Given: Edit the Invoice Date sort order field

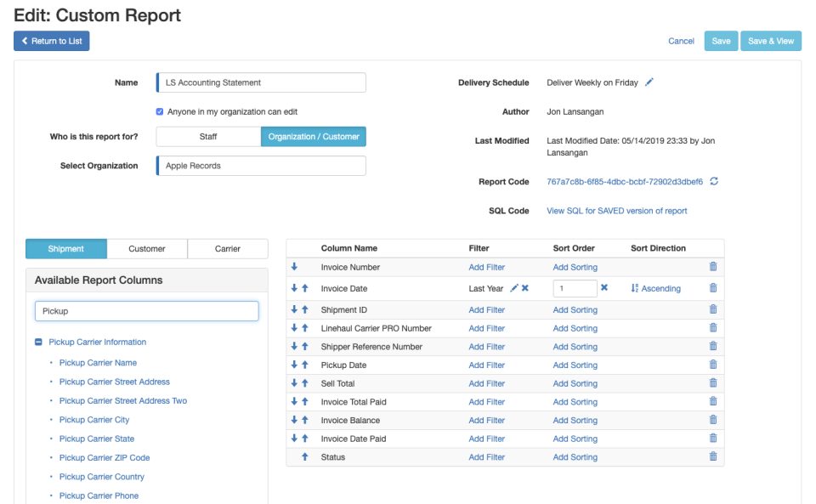Looking at the screenshot, I should coord(575,288).
